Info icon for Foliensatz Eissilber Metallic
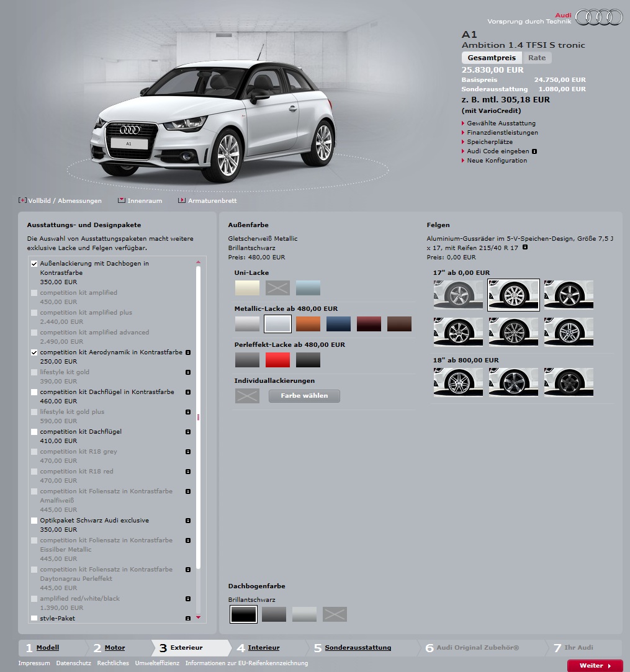The image size is (630, 672). coord(187,540)
